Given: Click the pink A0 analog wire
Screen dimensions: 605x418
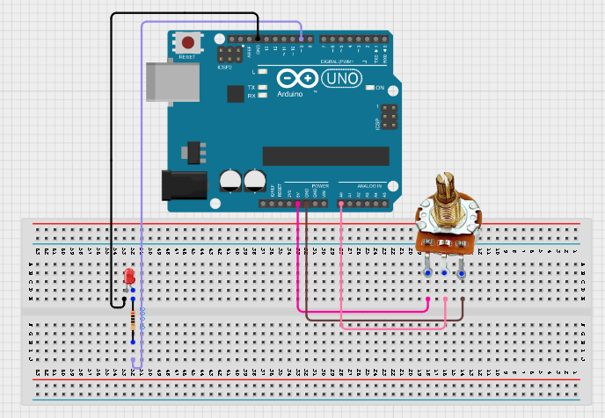Looking at the screenshot, I should [394, 328].
